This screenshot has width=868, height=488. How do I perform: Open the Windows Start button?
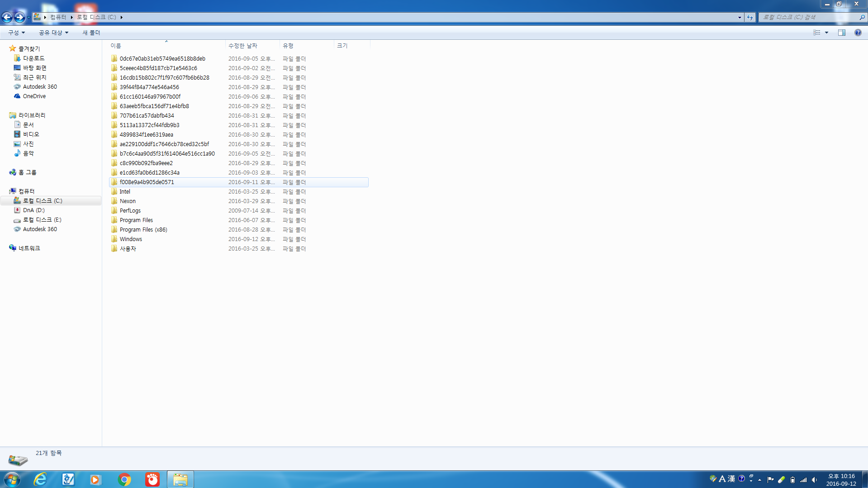click(x=12, y=479)
